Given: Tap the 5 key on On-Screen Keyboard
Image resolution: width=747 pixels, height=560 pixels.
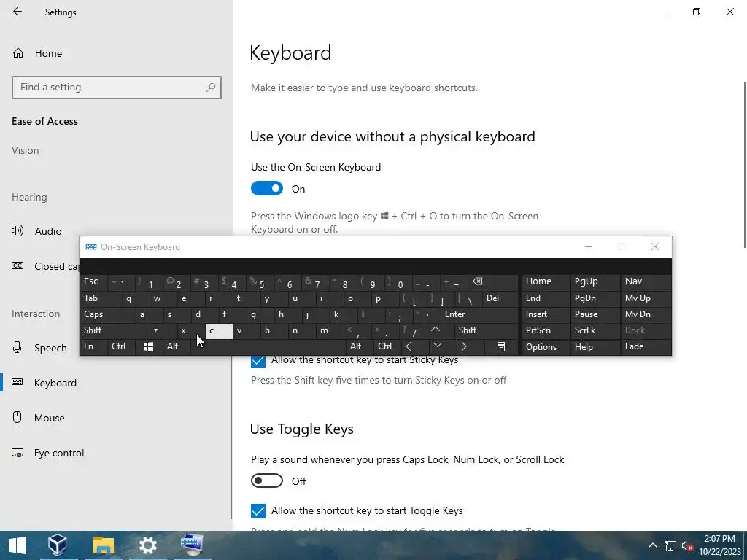Looking at the screenshot, I should [x=260, y=282].
